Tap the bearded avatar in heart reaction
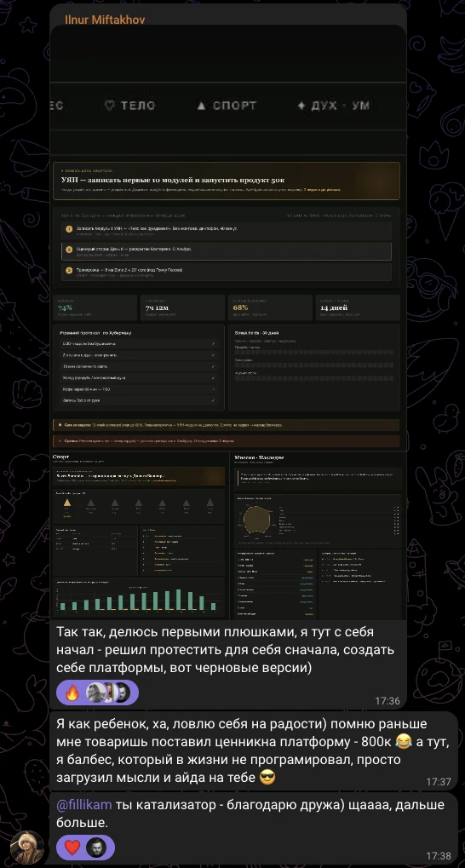 pyautogui.click(x=96, y=847)
